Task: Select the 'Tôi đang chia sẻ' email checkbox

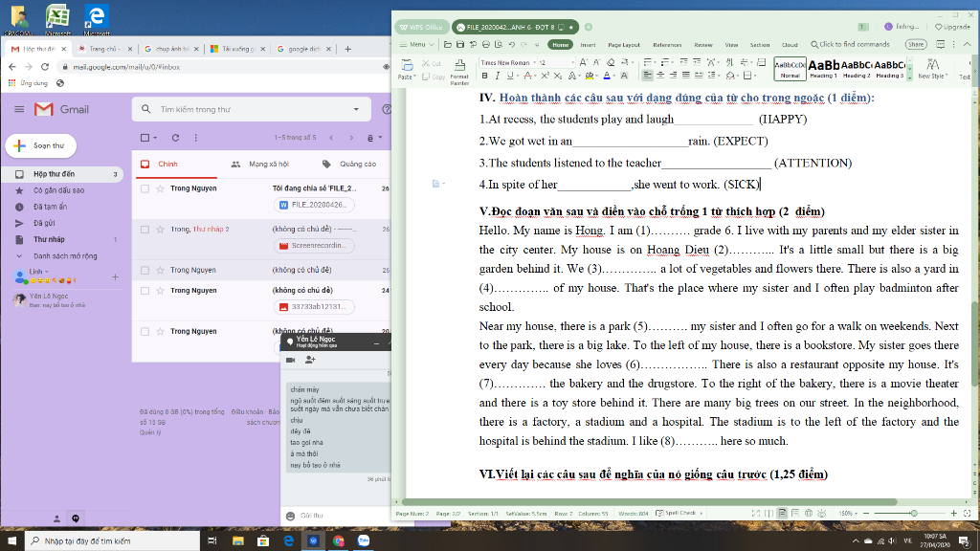Action: [145, 188]
